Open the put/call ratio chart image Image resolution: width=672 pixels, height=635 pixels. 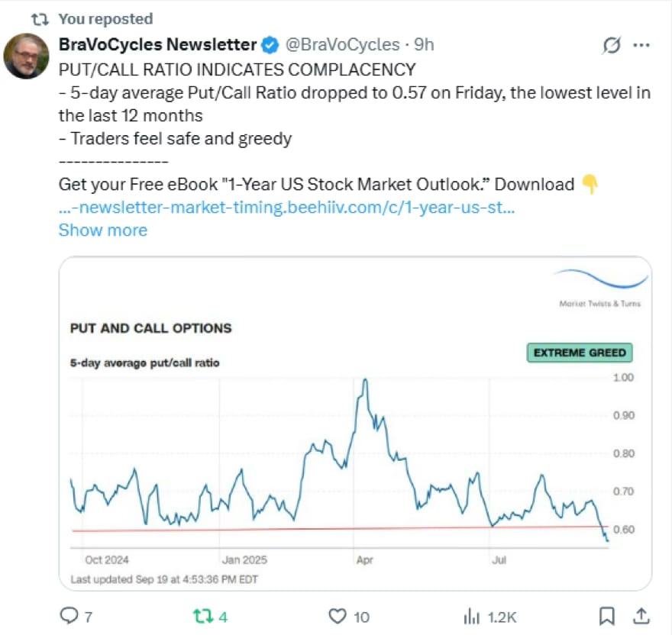pyautogui.click(x=355, y=424)
